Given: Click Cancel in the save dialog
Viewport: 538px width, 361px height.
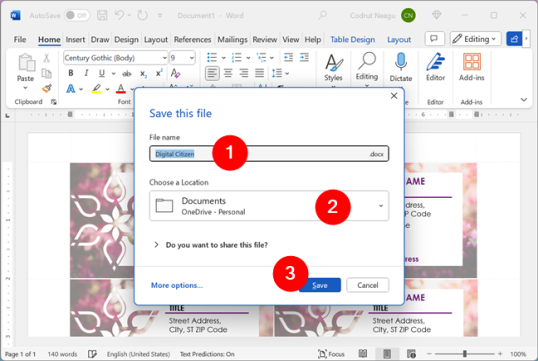Looking at the screenshot, I should click(x=367, y=285).
